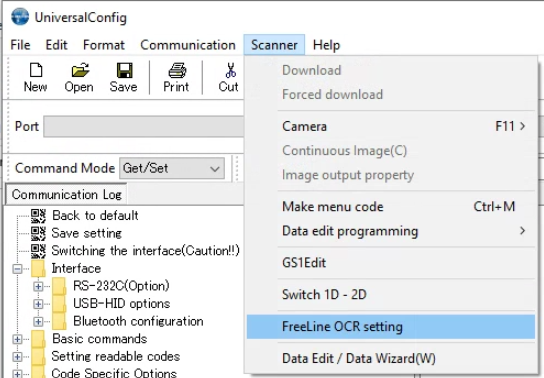Collapse the Interface tree folder
The image size is (544, 378).
[x=17, y=269]
